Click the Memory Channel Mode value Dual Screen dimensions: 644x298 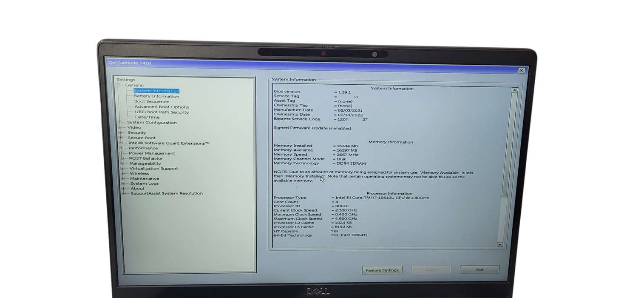[341, 159]
